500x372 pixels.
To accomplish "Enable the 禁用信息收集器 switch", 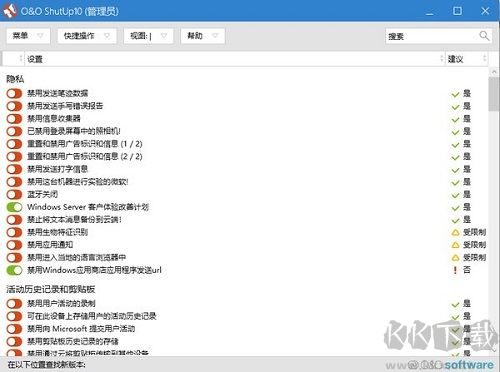I will (x=14, y=119).
